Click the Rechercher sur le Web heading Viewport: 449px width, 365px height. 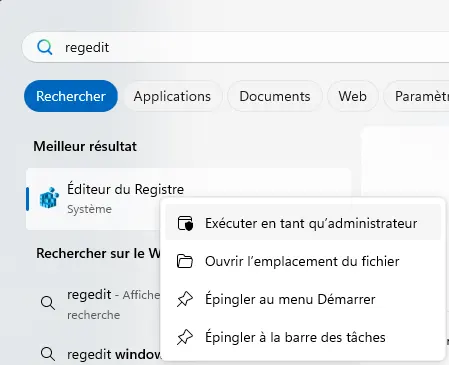tap(98, 253)
